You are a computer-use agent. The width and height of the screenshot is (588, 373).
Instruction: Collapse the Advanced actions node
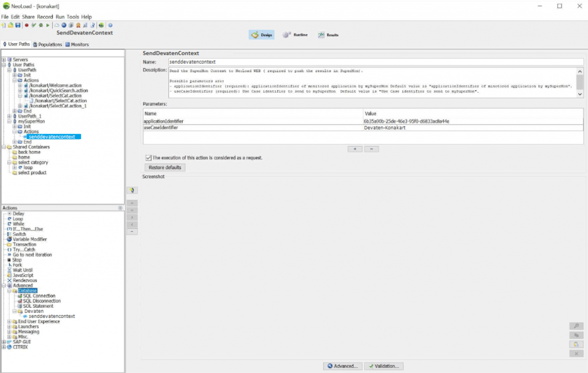point(4,286)
